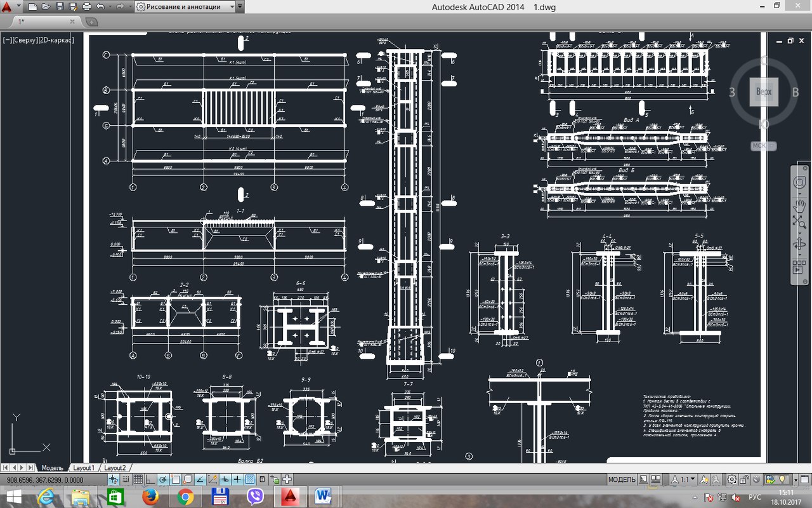Open Google Chrome from the taskbar
Viewport: 812px width, 508px height.
pos(185,497)
